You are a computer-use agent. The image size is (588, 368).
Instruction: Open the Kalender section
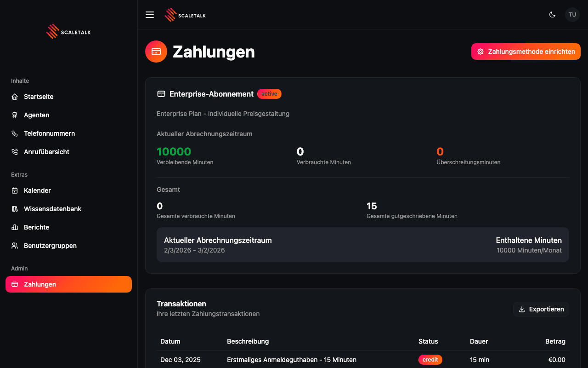pyautogui.click(x=68, y=190)
